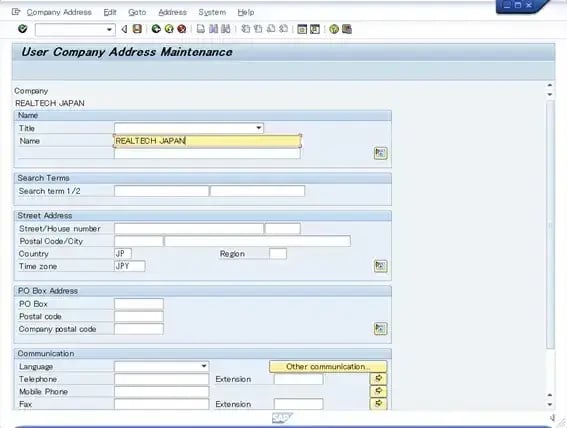Click the Generate Shortcut icon
Screen dimensions: 567x428
pos(315,29)
